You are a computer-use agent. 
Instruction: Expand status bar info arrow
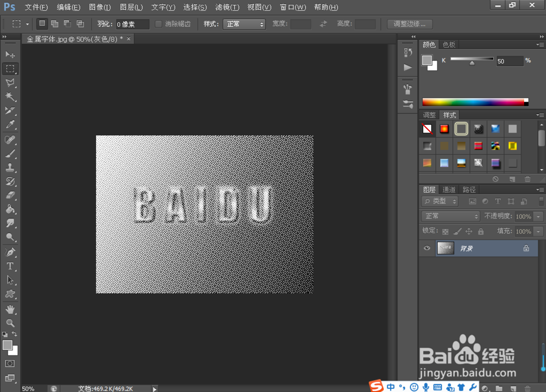click(x=155, y=389)
